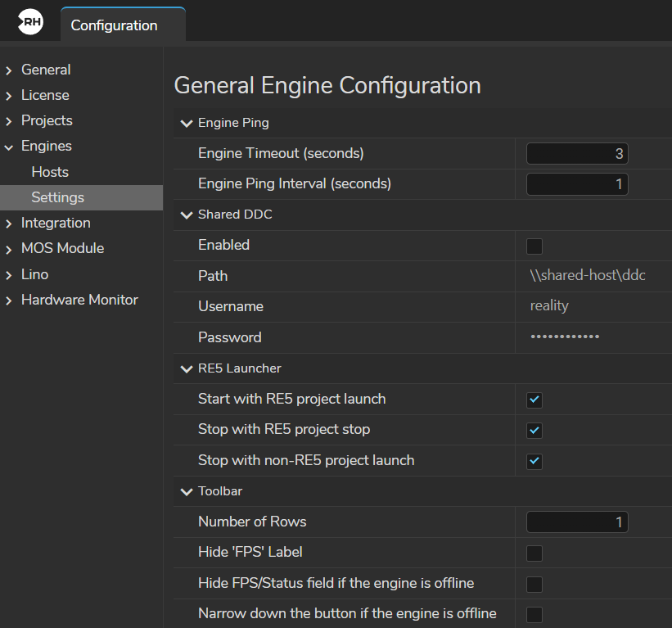Viewport: 672px width, 628px height.
Task: Click the Shared DDC Path field
Action: [588, 276]
